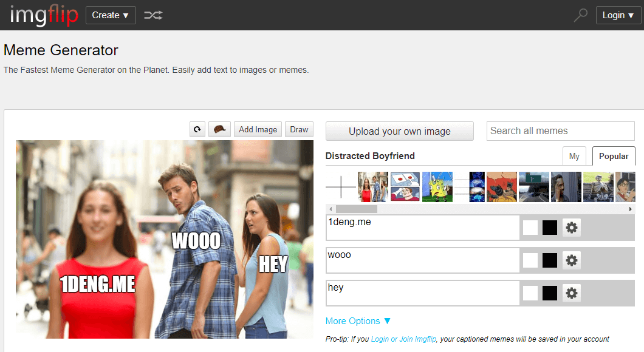This screenshot has width=644, height=352.
Task: Open site search with the magnifying glass
Action: (580, 15)
